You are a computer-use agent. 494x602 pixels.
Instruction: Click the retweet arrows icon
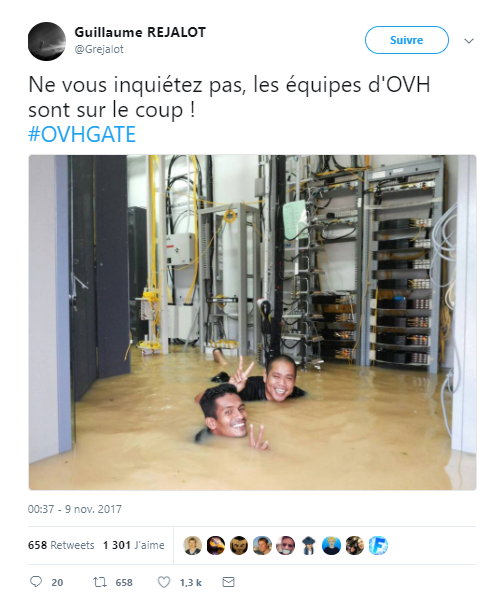[100, 582]
